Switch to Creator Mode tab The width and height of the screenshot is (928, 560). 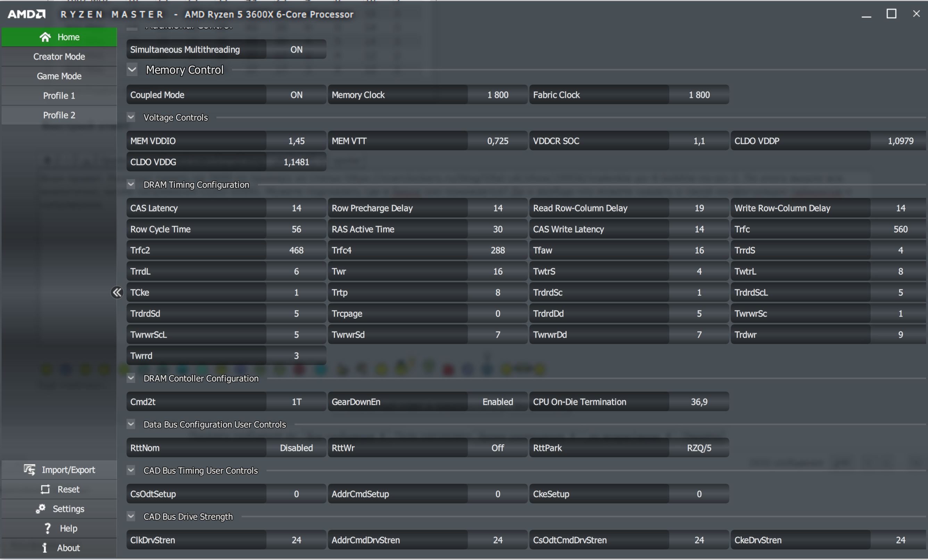(x=59, y=57)
